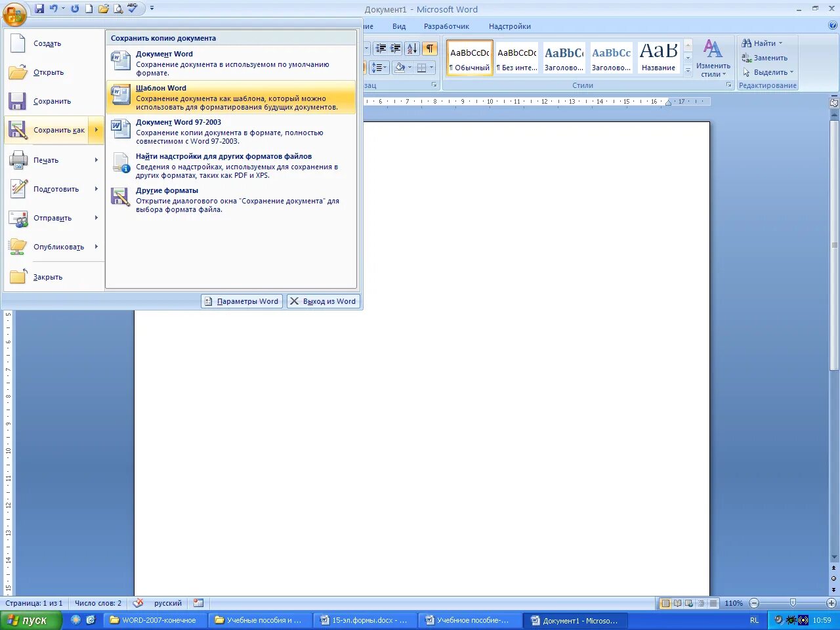This screenshot has width=840, height=630.
Task: Click the Выход из Word button
Action: coord(323,301)
